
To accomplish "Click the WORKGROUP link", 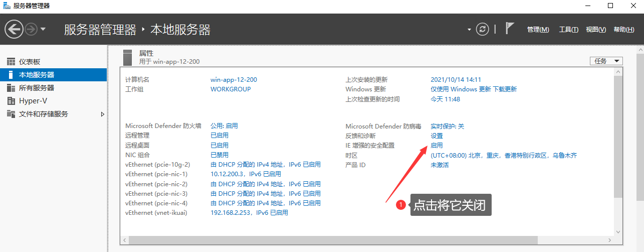I will [x=231, y=89].
